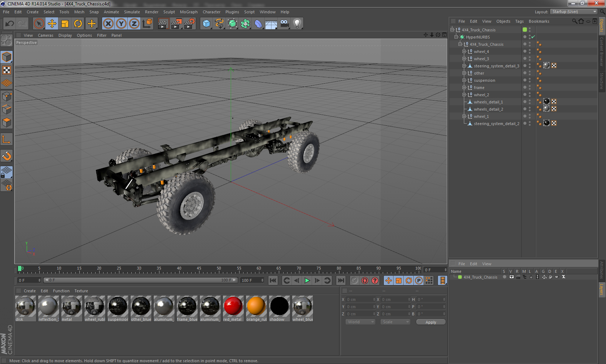Play the animation forward
The image size is (606, 364).
[307, 280]
